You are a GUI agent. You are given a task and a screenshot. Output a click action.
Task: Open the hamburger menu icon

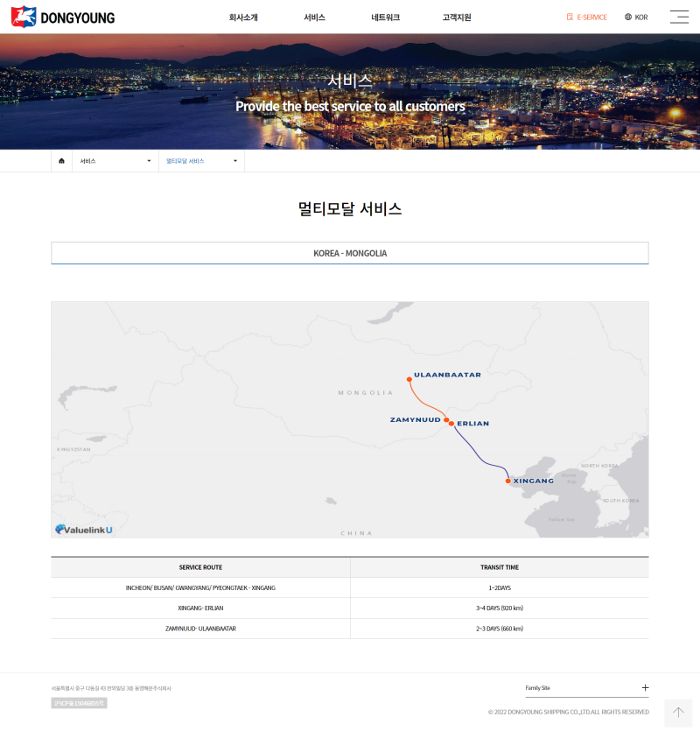[x=679, y=17]
